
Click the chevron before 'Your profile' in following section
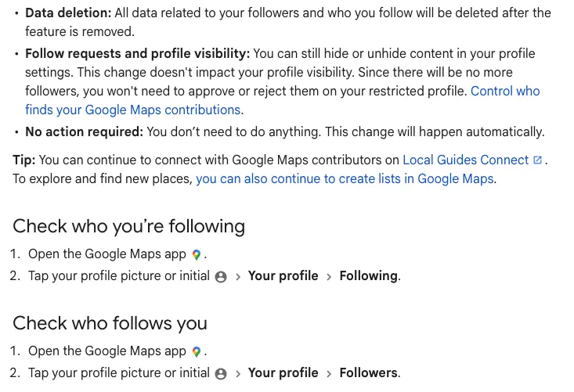[x=238, y=277]
